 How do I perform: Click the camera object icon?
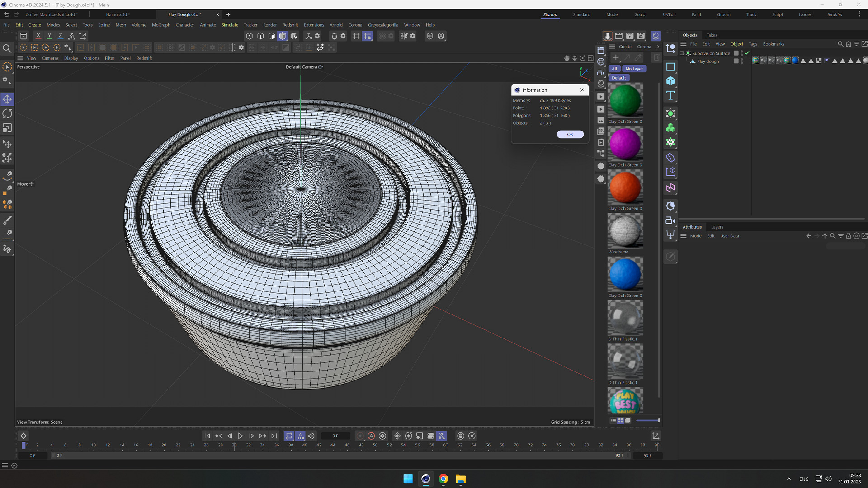[670, 221]
